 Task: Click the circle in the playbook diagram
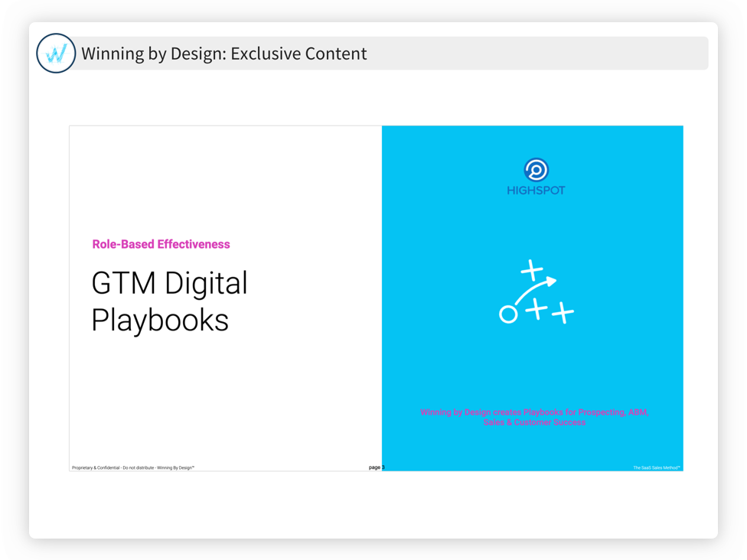pos(508,314)
